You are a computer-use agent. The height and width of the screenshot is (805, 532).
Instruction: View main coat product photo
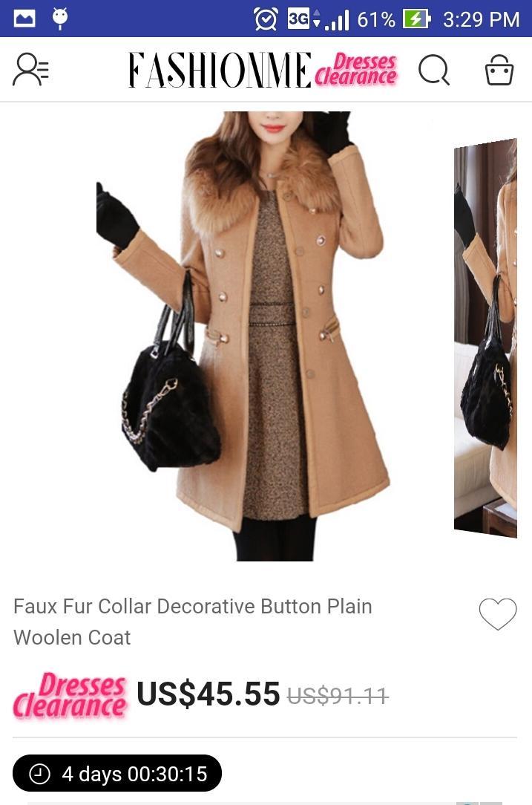tap(243, 336)
